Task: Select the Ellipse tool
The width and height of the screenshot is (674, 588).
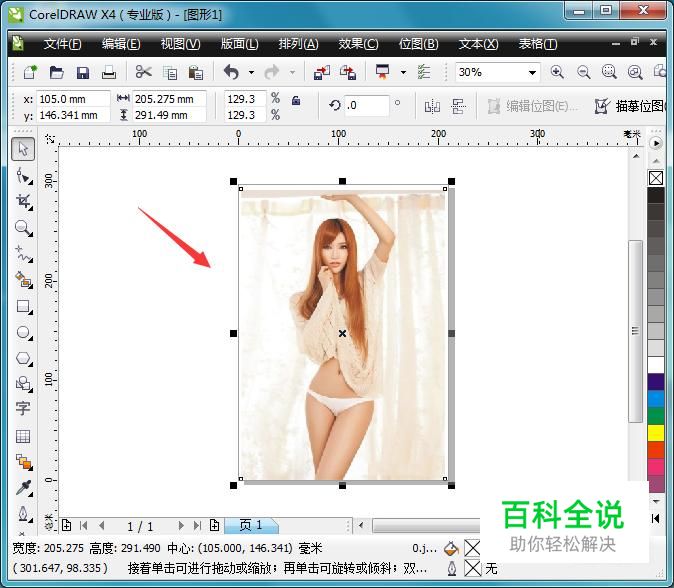Action: click(x=24, y=332)
